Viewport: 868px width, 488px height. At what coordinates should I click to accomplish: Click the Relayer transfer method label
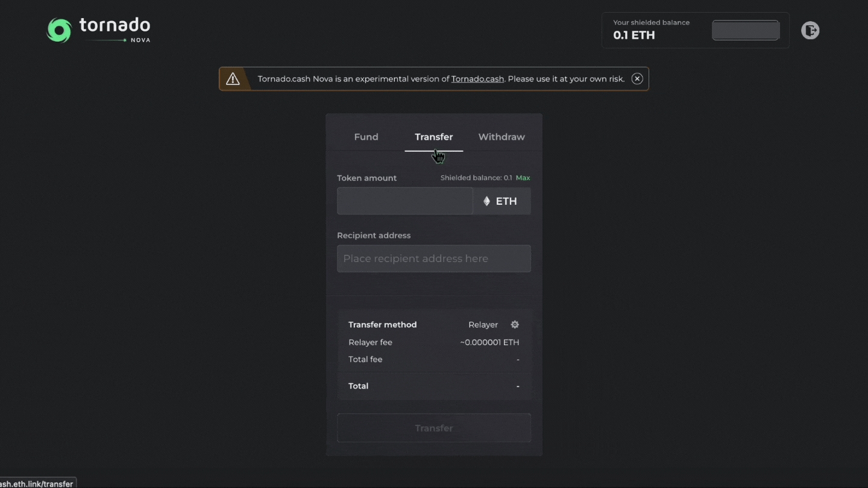click(x=483, y=325)
